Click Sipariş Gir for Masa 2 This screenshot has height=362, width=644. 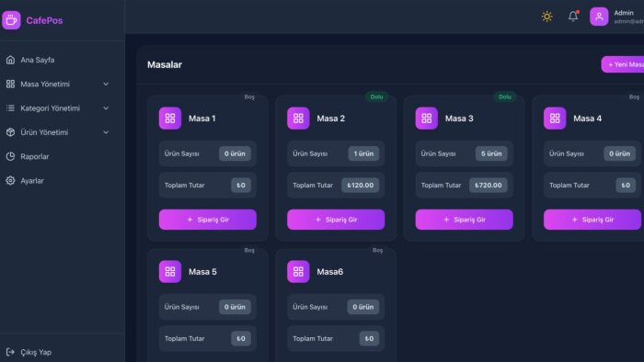(336, 220)
